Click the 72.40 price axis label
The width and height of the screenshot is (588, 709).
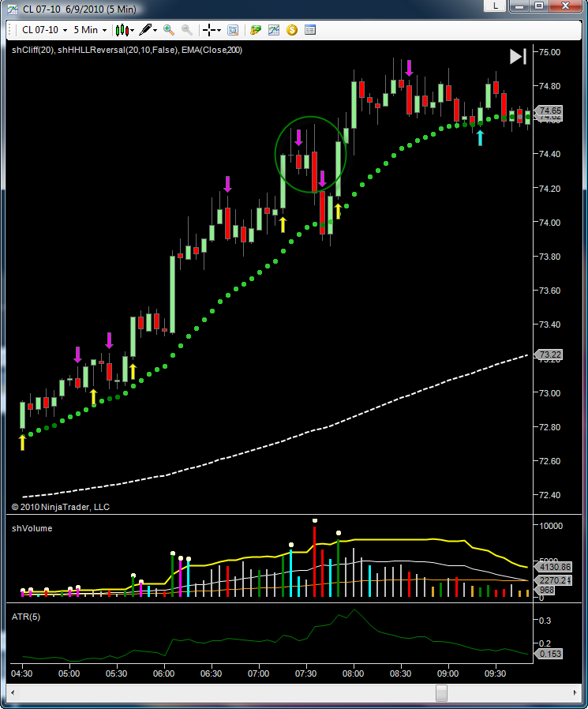coord(549,495)
